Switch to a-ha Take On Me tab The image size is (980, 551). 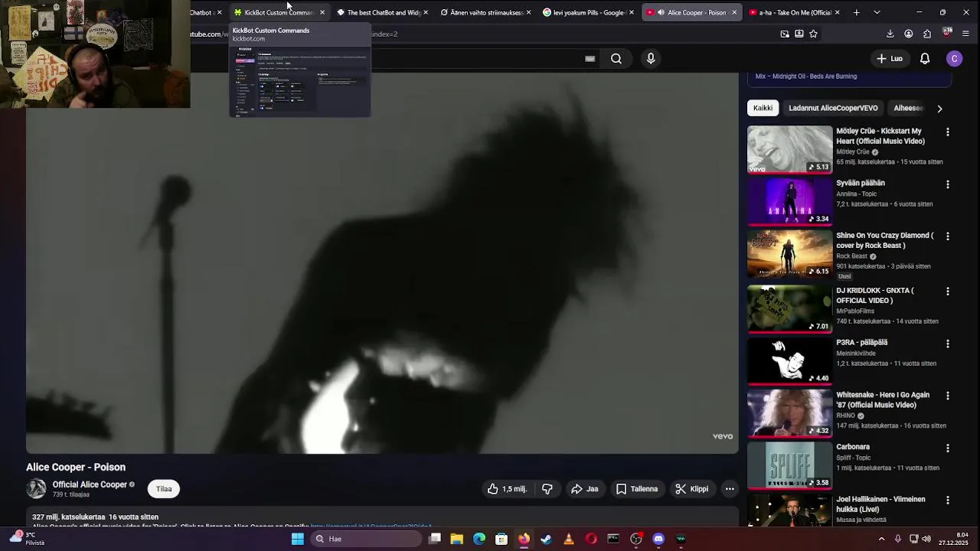(794, 12)
